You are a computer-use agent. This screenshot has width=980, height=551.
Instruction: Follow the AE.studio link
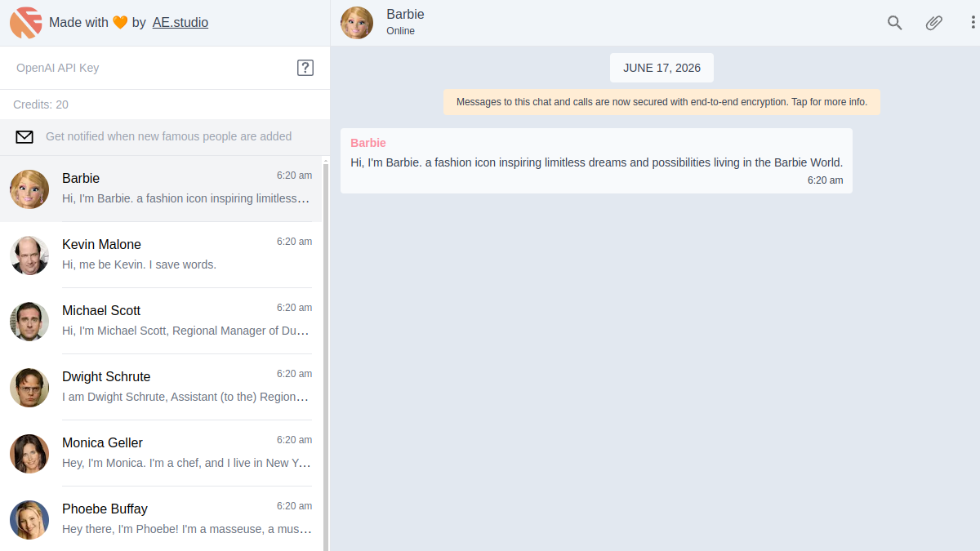point(180,23)
